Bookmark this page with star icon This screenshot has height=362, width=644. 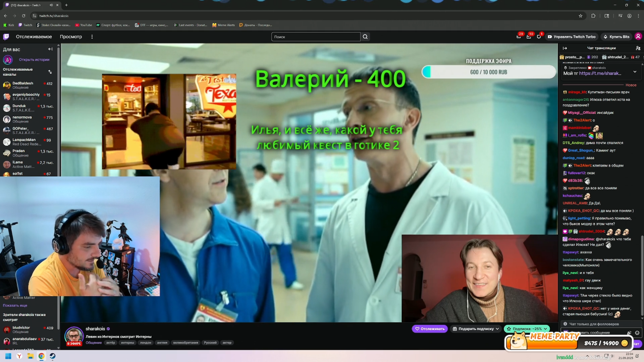pos(581,16)
